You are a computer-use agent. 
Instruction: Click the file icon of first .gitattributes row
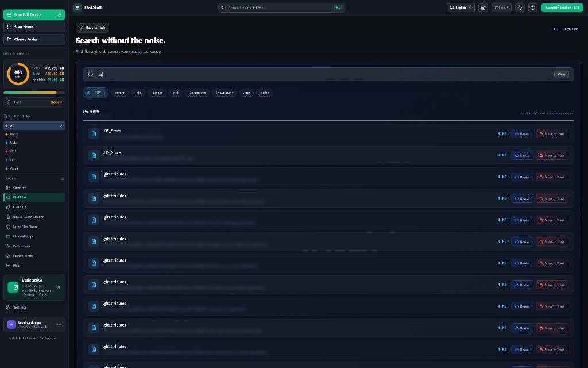[94, 177]
